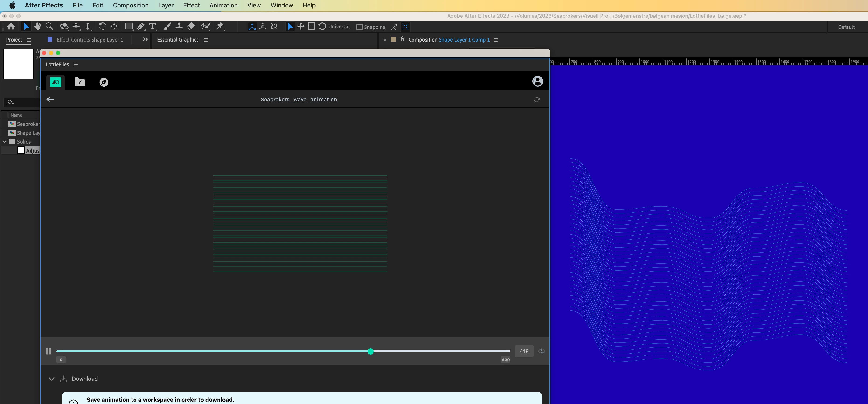Screen dimensions: 868x404
Task: Select the Type text tool
Action: [153, 26]
